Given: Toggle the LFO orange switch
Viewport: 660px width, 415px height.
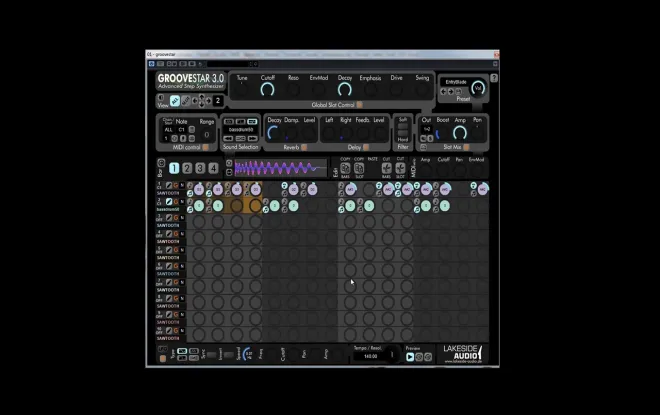Looking at the screenshot, I should [x=162, y=358].
